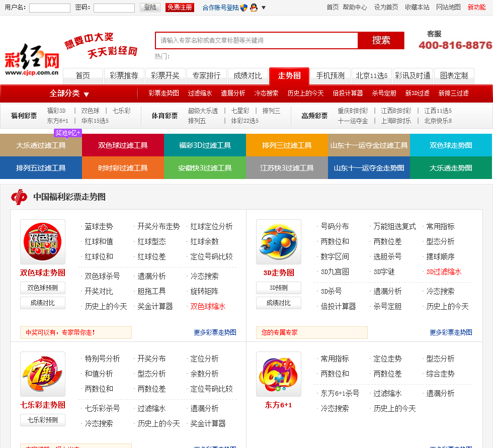
Task: Click the 七乐彩预测 button
Action: [43, 420]
